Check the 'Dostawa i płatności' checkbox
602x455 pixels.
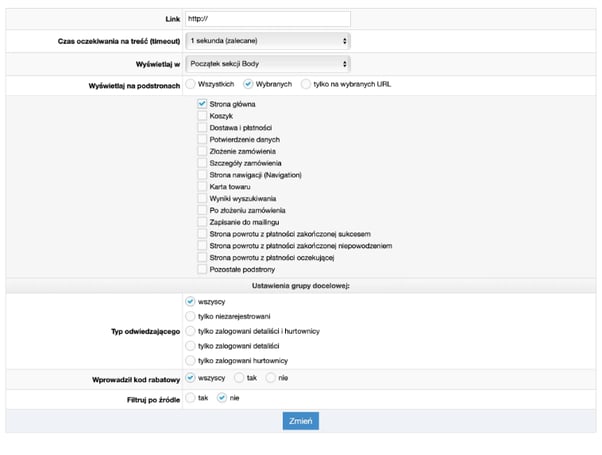[203, 128]
